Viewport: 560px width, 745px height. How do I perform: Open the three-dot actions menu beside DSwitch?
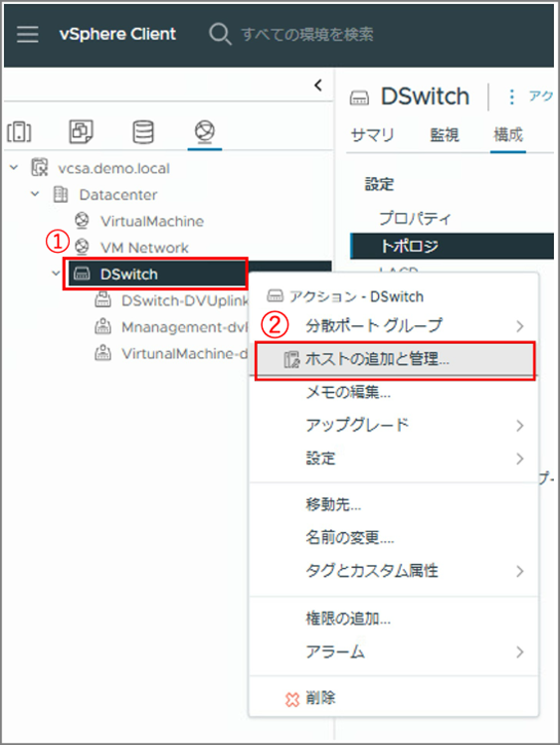point(511,96)
